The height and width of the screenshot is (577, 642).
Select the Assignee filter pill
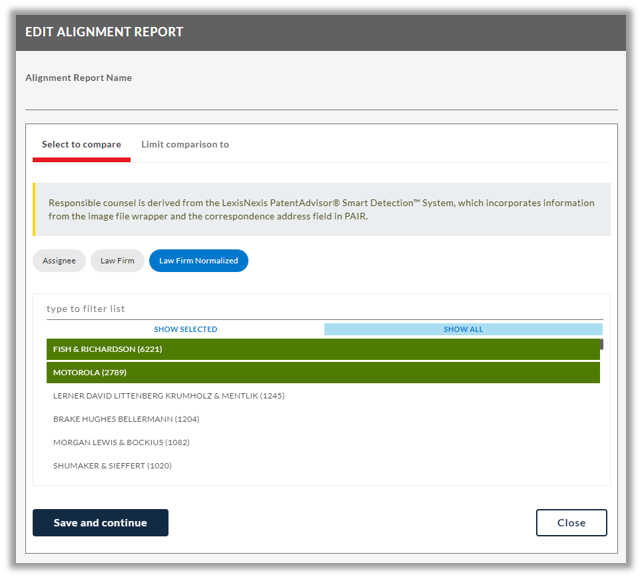click(x=59, y=261)
